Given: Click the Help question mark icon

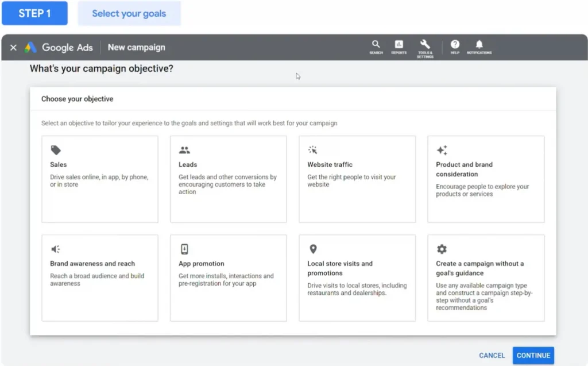Looking at the screenshot, I should pos(455,45).
